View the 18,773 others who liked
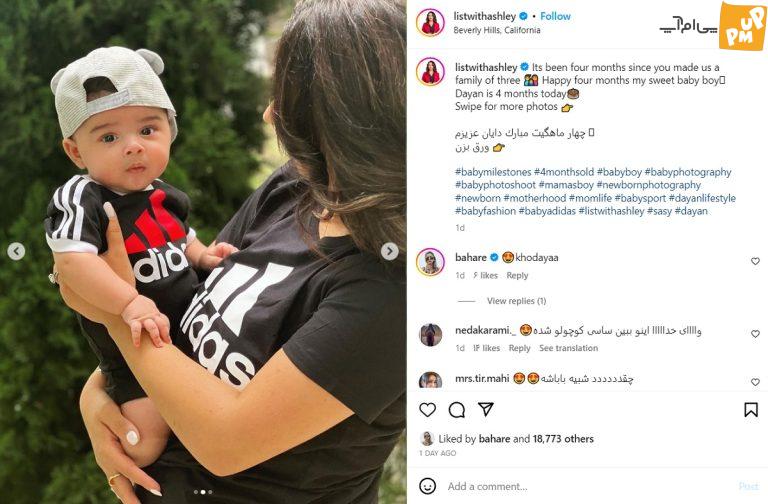 tap(563, 438)
